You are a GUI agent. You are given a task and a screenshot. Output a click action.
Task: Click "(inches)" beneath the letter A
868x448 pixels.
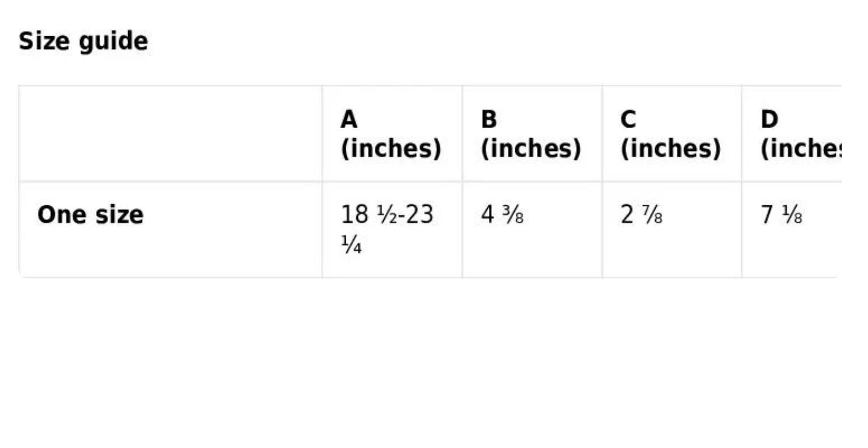[x=391, y=149]
